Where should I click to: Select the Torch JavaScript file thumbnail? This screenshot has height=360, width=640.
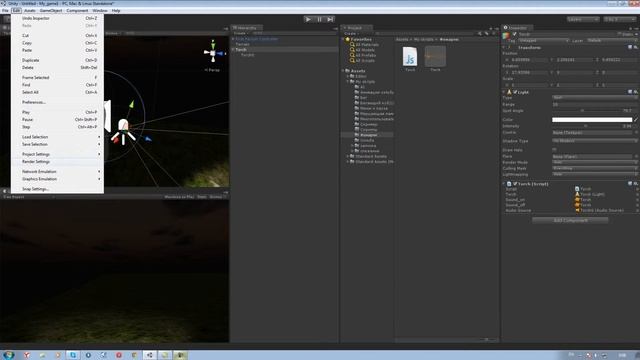(x=410, y=57)
